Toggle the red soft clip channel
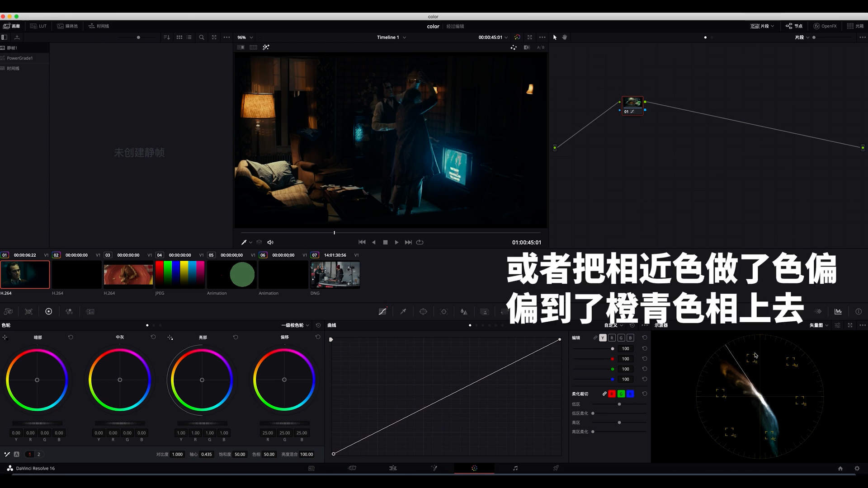 [612, 394]
